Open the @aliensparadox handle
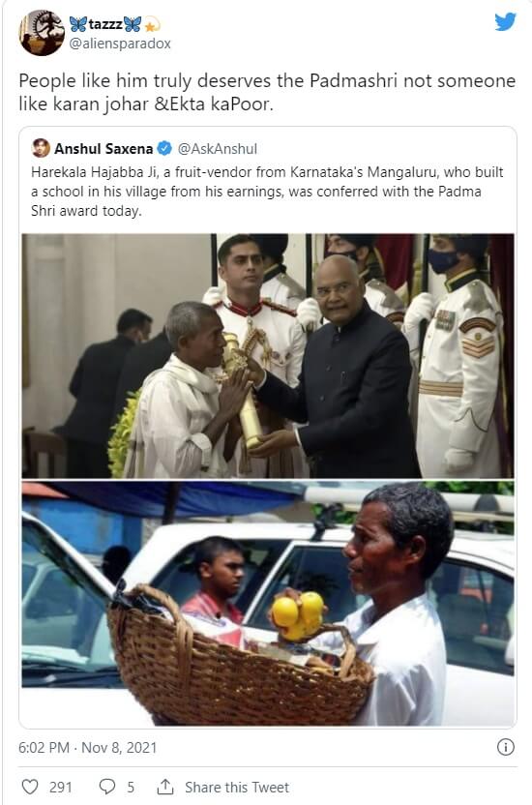 point(120,44)
